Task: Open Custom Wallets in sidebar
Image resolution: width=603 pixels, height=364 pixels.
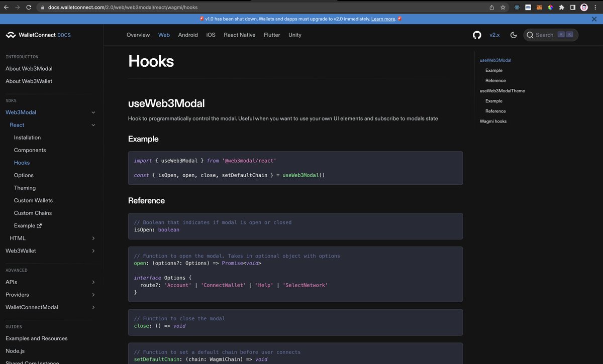Action: tap(33, 200)
